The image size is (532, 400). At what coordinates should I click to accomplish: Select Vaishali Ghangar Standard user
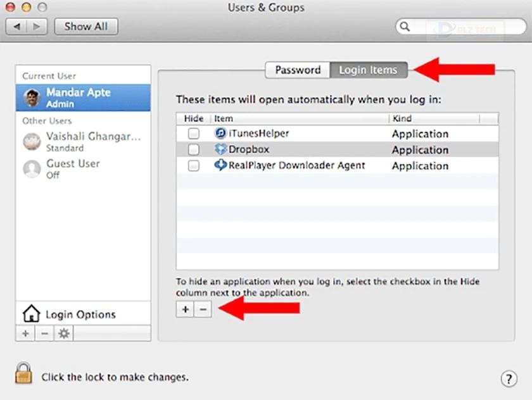click(x=83, y=141)
